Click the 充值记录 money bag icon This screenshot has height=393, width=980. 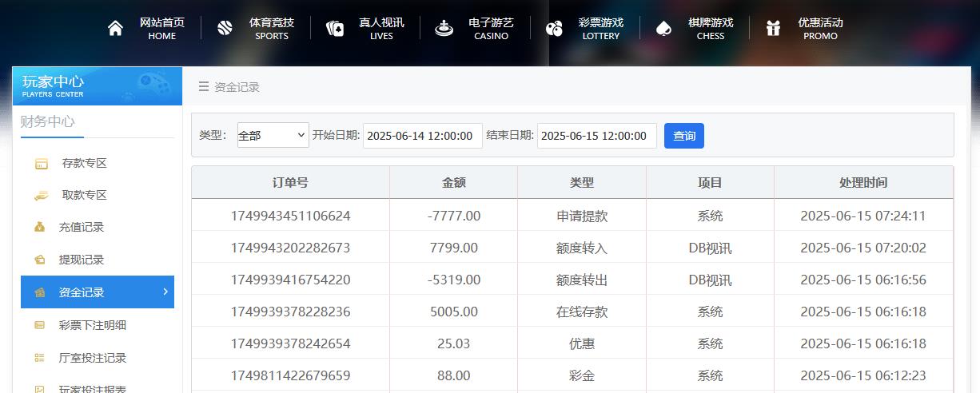(x=40, y=228)
